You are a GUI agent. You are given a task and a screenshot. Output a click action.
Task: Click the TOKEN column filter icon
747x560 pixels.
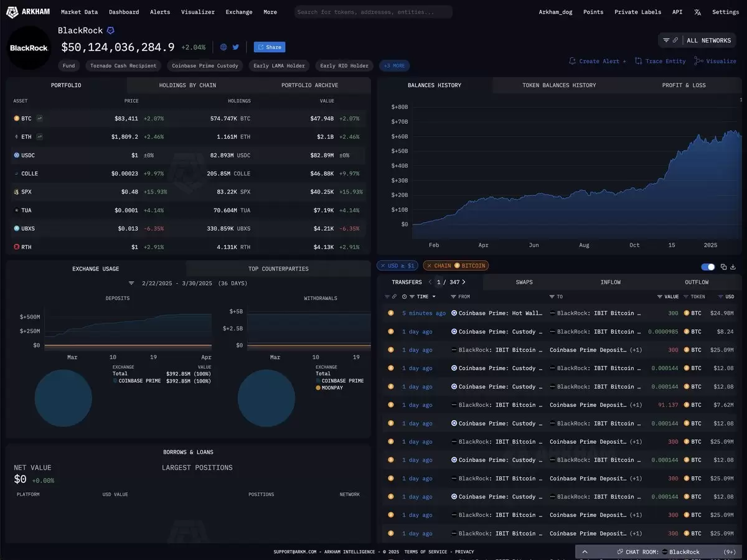pos(686,297)
